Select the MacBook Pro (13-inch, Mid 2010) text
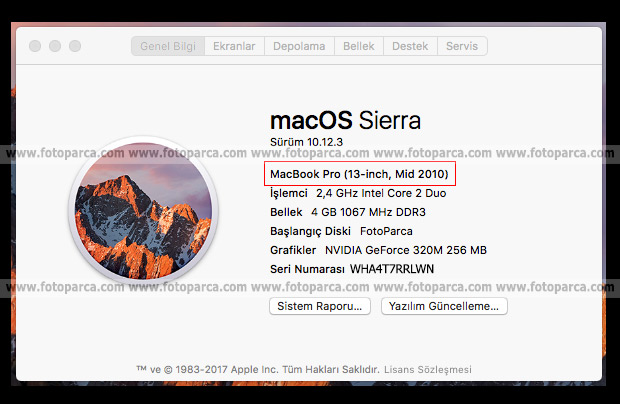 point(359,174)
